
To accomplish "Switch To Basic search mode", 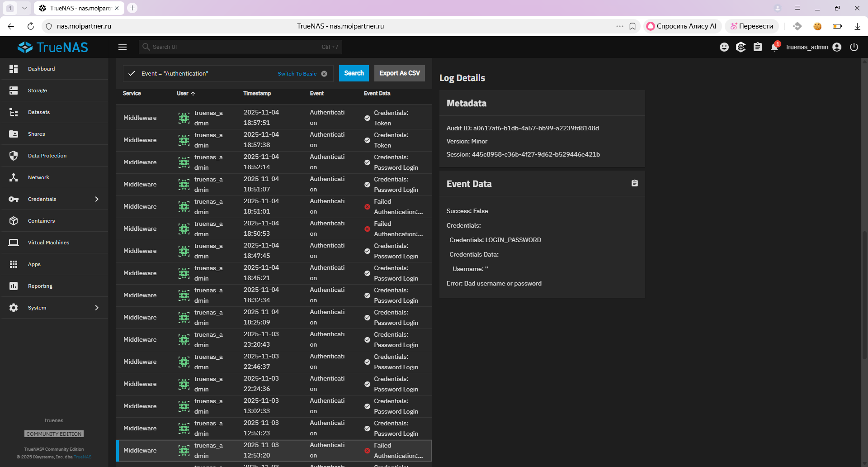I will [297, 74].
